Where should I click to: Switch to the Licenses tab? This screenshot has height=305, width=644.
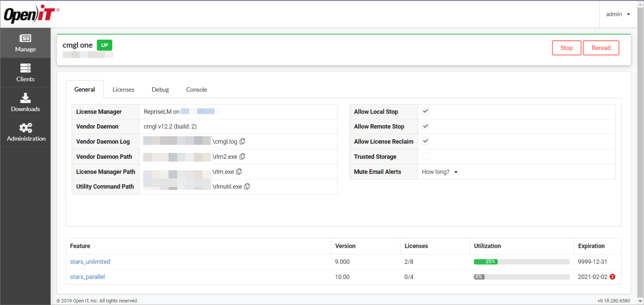[x=123, y=89]
